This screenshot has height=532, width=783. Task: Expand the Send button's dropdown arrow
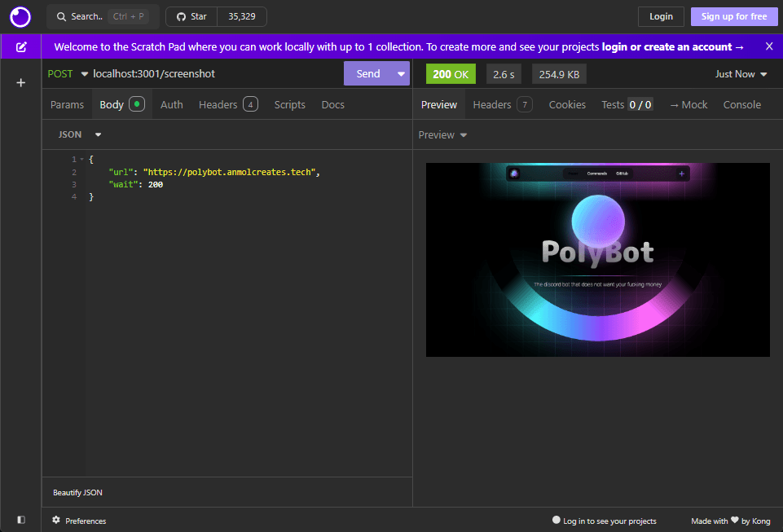point(400,73)
